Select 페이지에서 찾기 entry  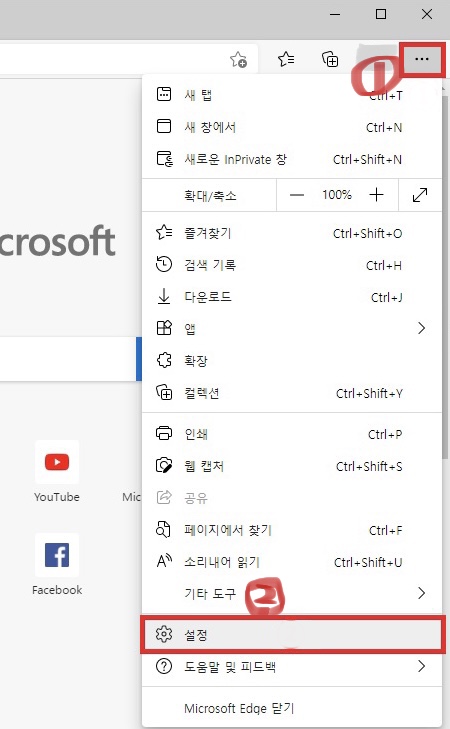coord(291,530)
